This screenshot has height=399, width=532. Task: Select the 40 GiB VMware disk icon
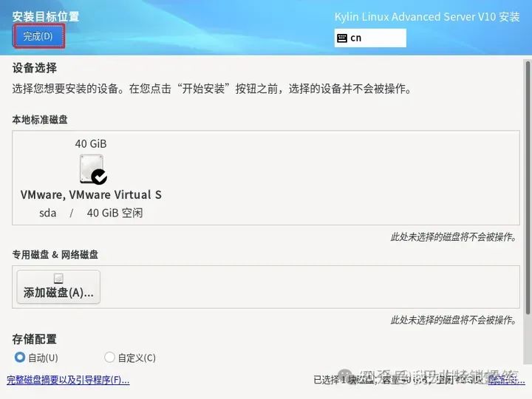coord(92,169)
